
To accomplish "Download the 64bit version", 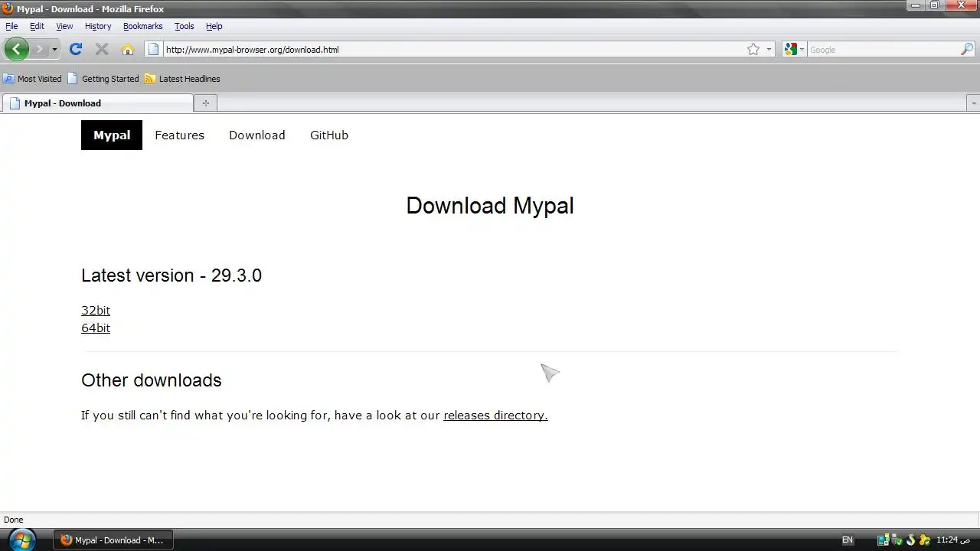I will pos(96,328).
